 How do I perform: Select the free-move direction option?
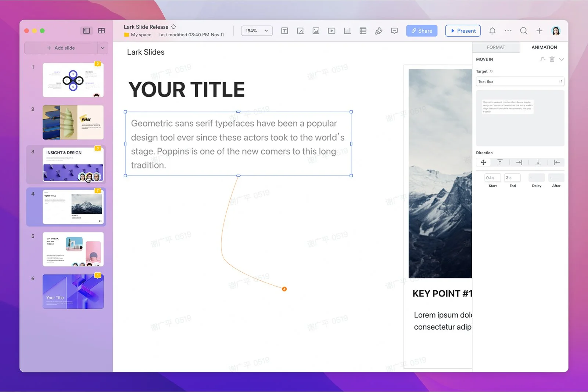[483, 162]
